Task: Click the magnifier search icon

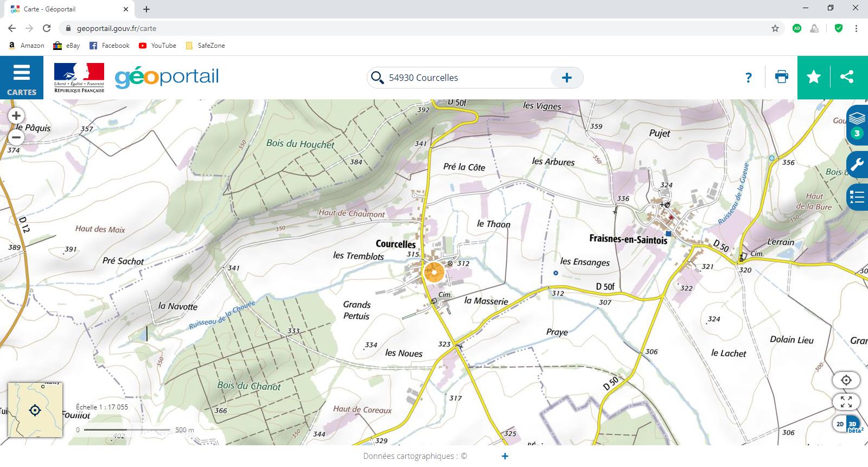Action: click(377, 78)
